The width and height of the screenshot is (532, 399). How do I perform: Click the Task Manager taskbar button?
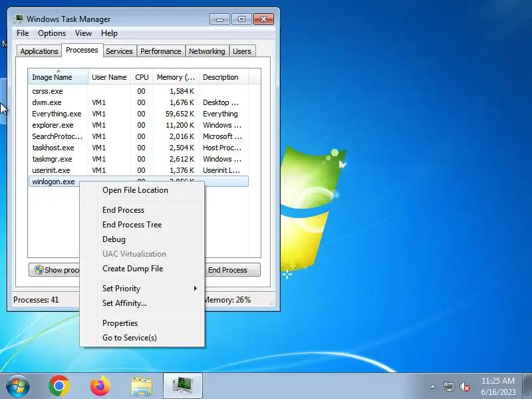183,386
